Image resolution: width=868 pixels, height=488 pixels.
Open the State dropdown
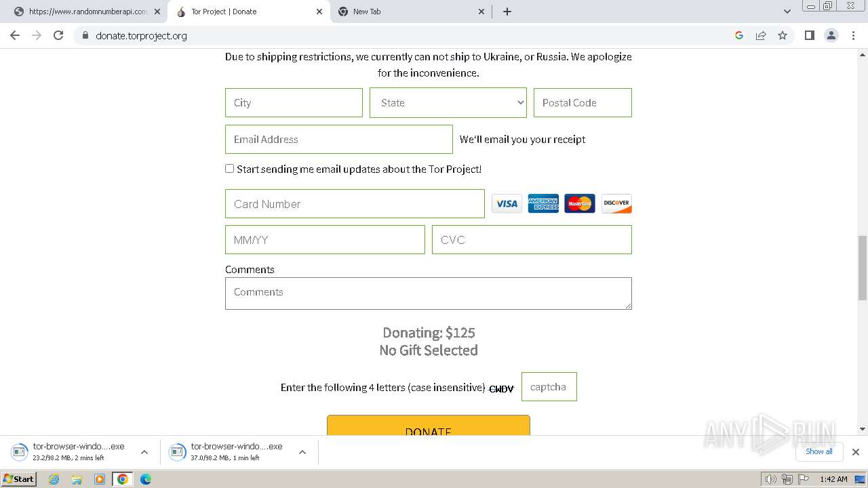(x=448, y=102)
